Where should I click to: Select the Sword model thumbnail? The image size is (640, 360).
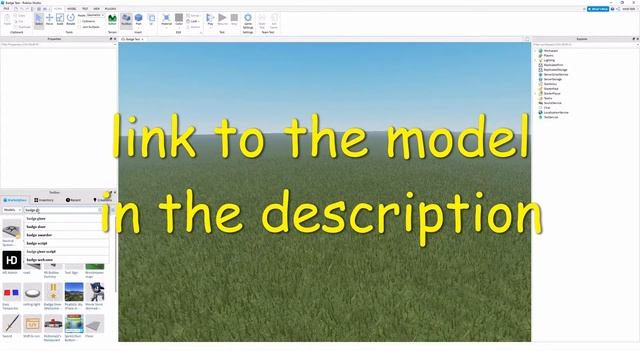(11, 324)
